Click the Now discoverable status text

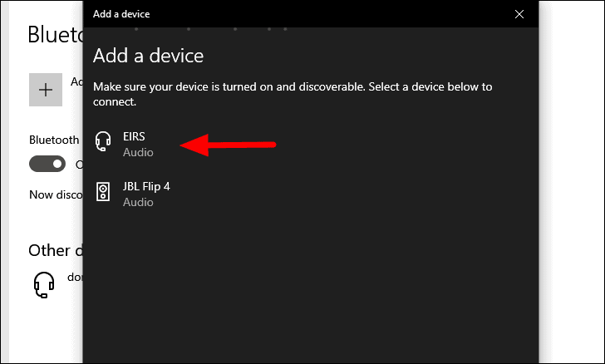56,194
